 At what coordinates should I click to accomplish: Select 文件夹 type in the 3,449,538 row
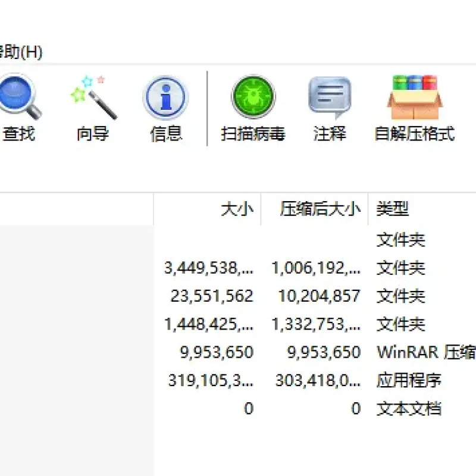click(400, 268)
